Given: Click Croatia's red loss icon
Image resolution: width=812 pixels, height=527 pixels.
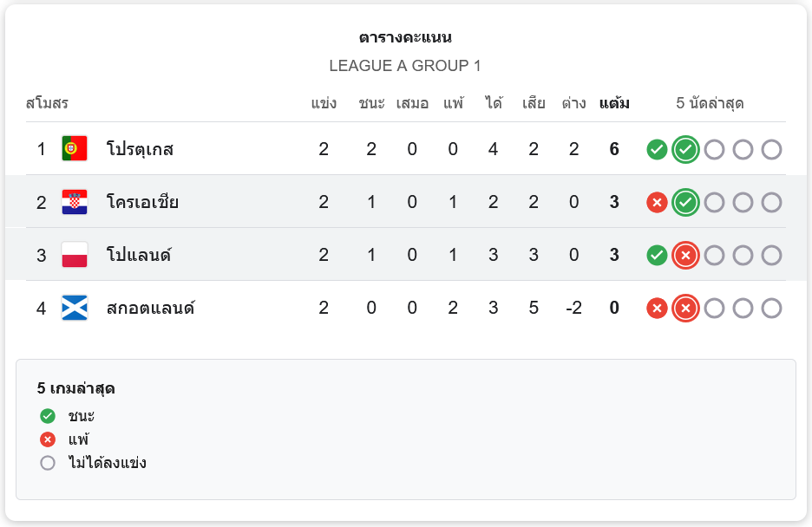Looking at the screenshot, I should 657,202.
